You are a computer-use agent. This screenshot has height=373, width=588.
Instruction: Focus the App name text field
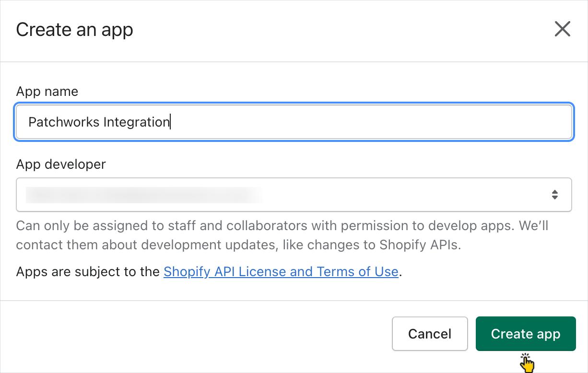pos(294,122)
